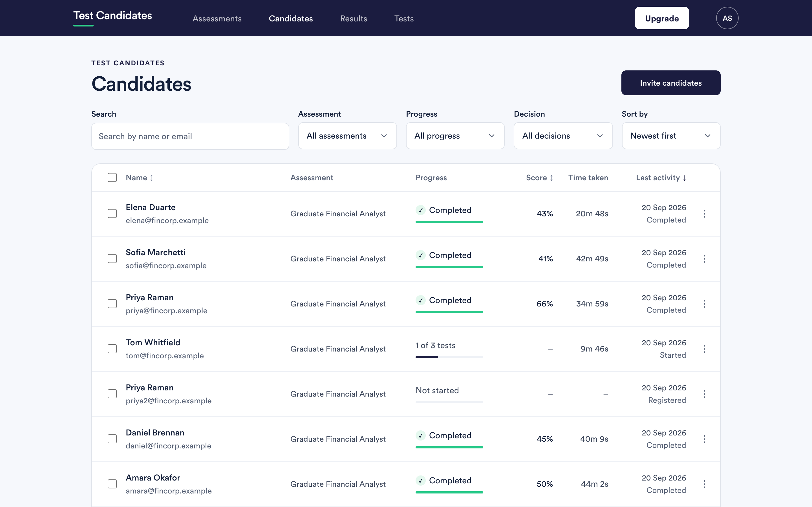Check the Tom Whitfield row checkbox
Screen dimensions: 812x507
point(112,349)
